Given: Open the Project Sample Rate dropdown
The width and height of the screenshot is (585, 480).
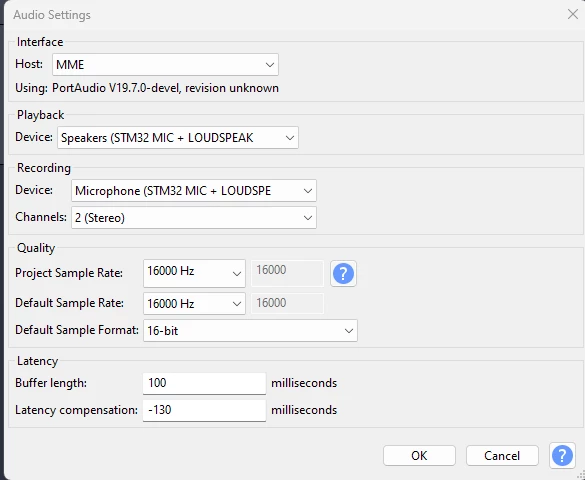Looking at the screenshot, I should click(194, 273).
